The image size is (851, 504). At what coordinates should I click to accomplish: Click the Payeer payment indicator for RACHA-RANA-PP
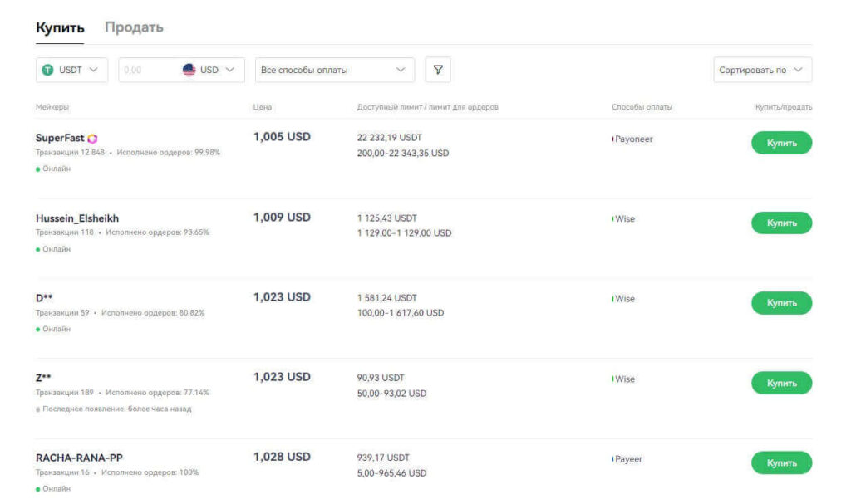click(x=613, y=459)
